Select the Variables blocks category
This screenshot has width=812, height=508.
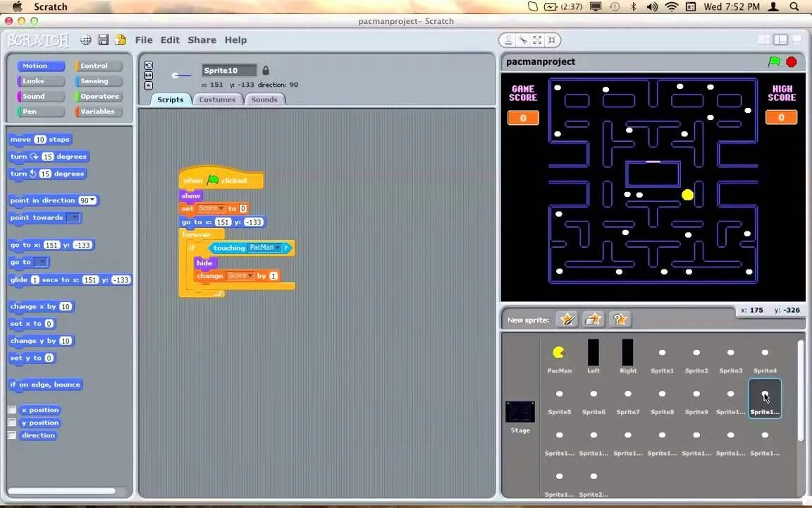[99, 111]
